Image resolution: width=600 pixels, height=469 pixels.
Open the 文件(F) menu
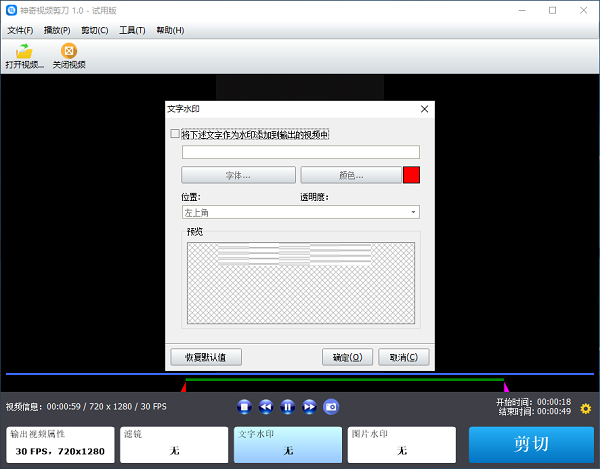pos(20,30)
